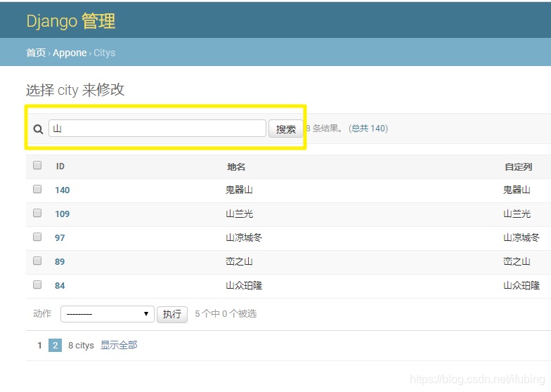Click the Citys breadcrumb text
551x392 pixels.
tap(104, 53)
